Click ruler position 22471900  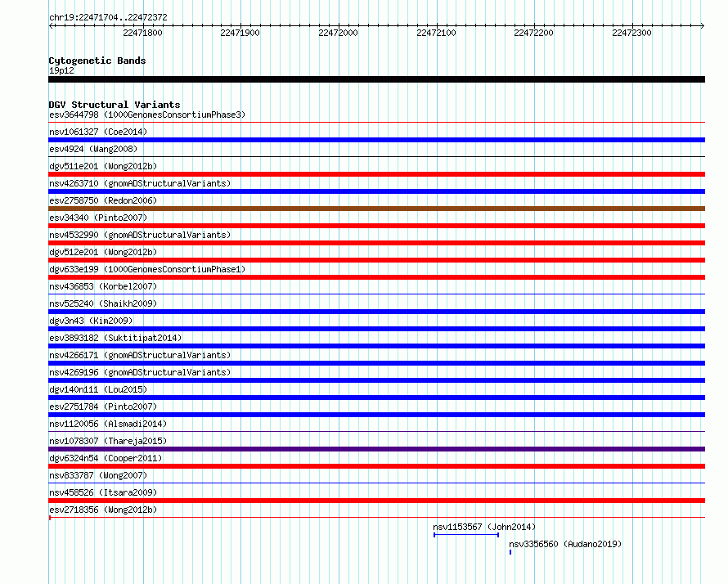tap(240, 33)
